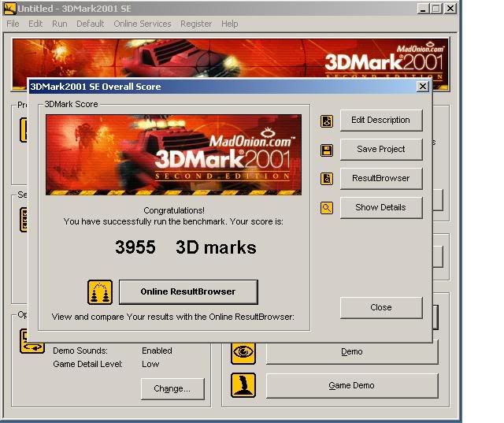Click the 3DMark2001 banner image in score dialog
The image size is (504, 423).
pyautogui.click(x=173, y=155)
